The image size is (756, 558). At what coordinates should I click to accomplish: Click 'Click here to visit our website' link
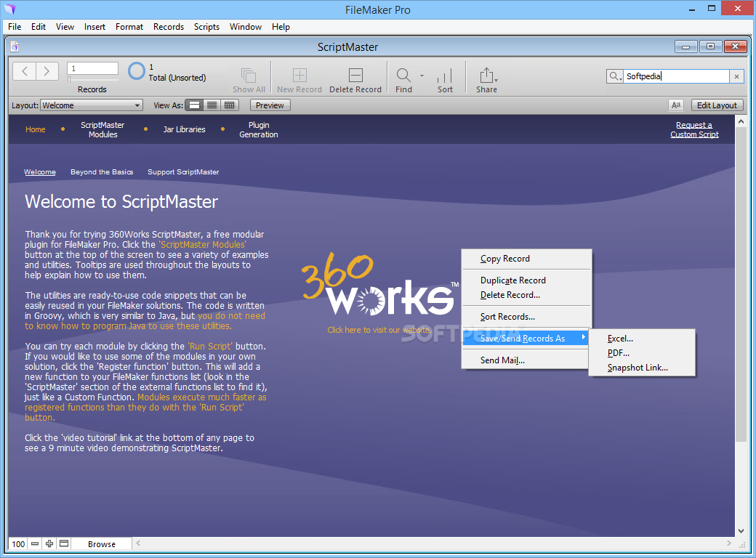point(379,330)
